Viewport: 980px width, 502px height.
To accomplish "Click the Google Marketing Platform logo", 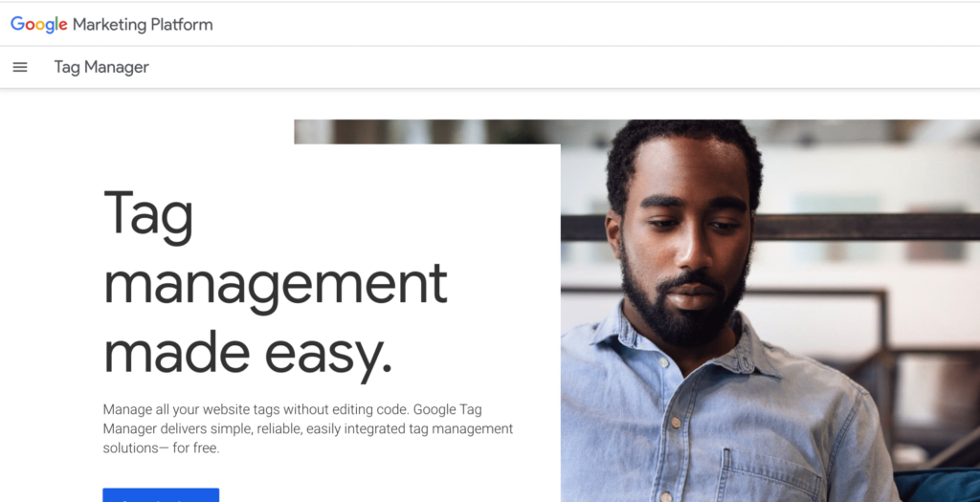I will (112, 24).
